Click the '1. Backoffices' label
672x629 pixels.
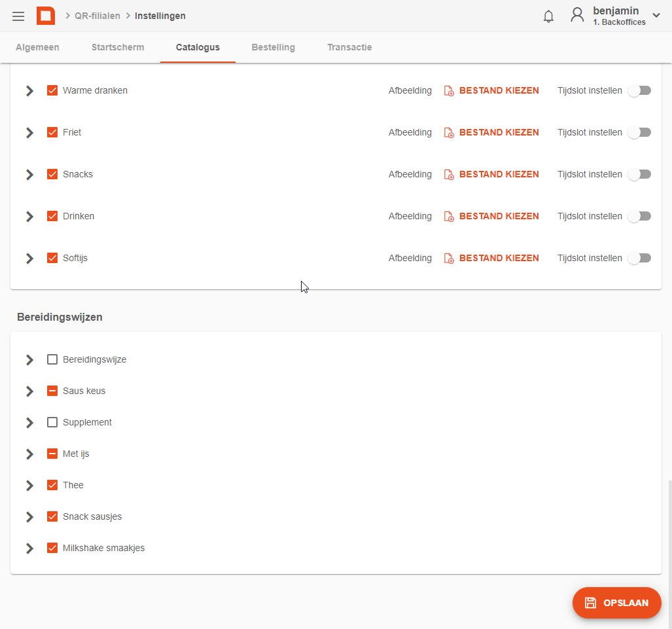[x=619, y=22]
